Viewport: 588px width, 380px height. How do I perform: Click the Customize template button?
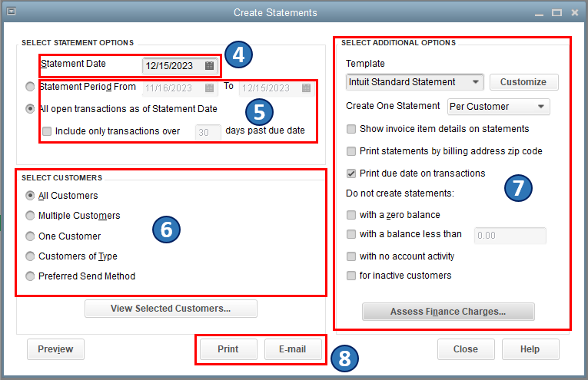click(523, 82)
